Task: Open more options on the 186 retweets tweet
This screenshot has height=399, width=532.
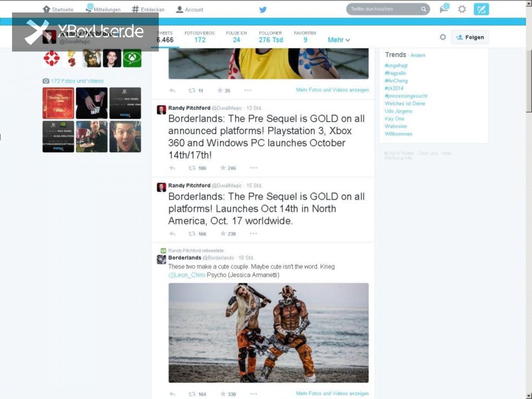Action: tap(254, 168)
